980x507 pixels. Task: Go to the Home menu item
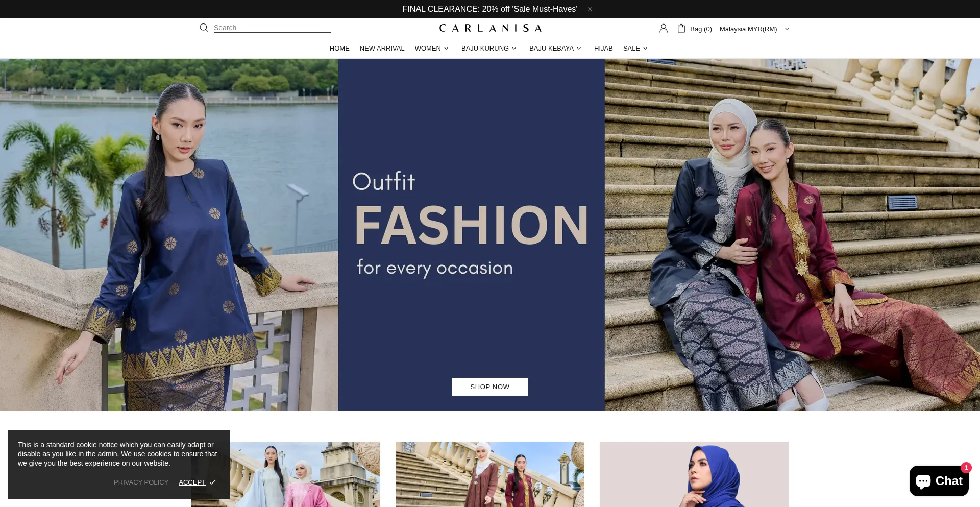click(x=339, y=49)
